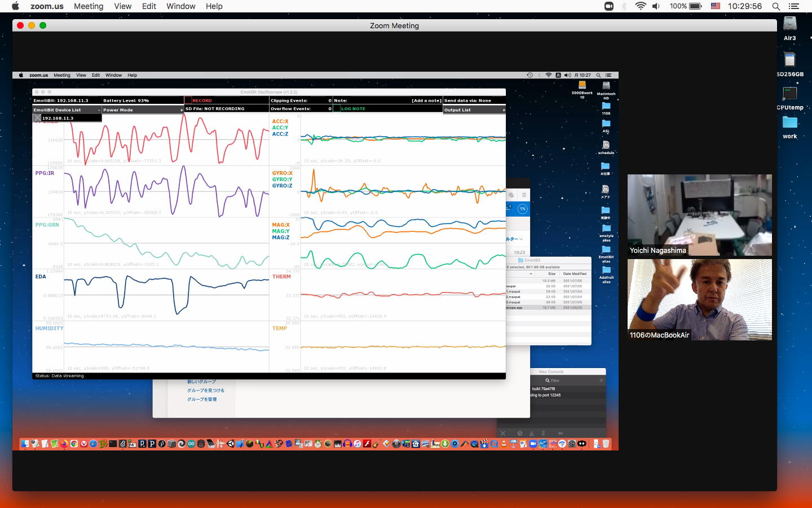
Task: Click the "Send data via: None" label
Action: 467,100
